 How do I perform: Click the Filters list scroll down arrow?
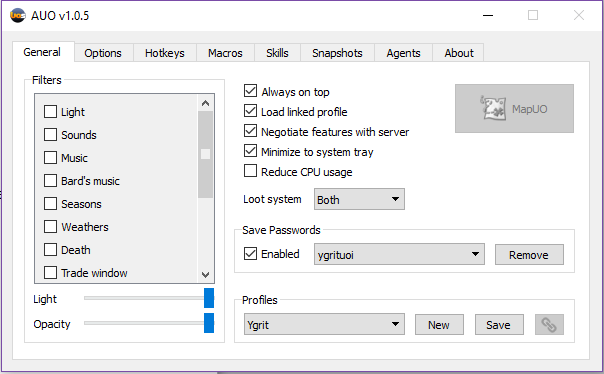tap(205, 275)
